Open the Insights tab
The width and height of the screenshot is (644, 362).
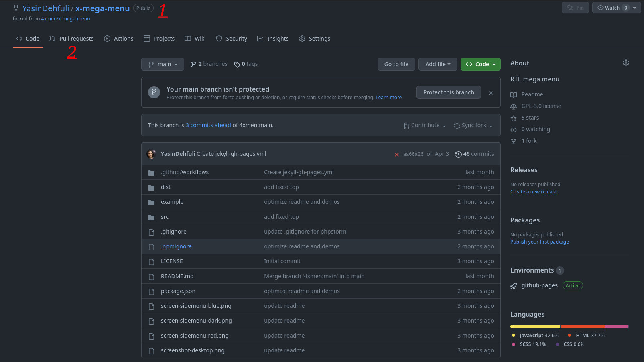coord(273,39)
